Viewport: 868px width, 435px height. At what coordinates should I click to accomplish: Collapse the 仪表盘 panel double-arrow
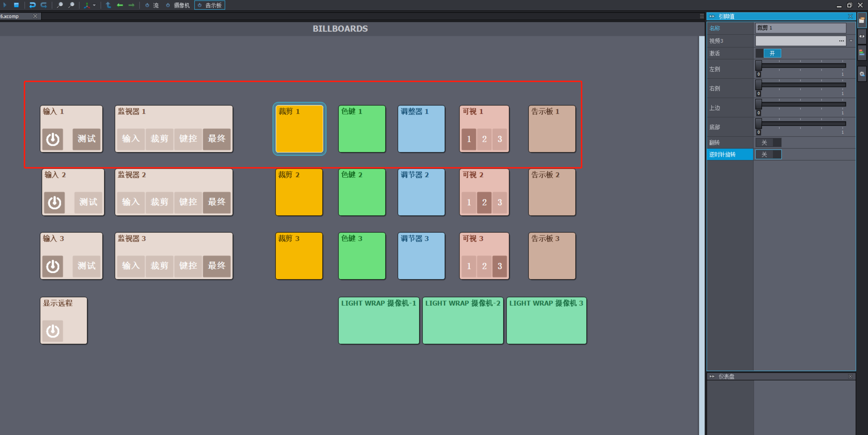pos(712,376)
